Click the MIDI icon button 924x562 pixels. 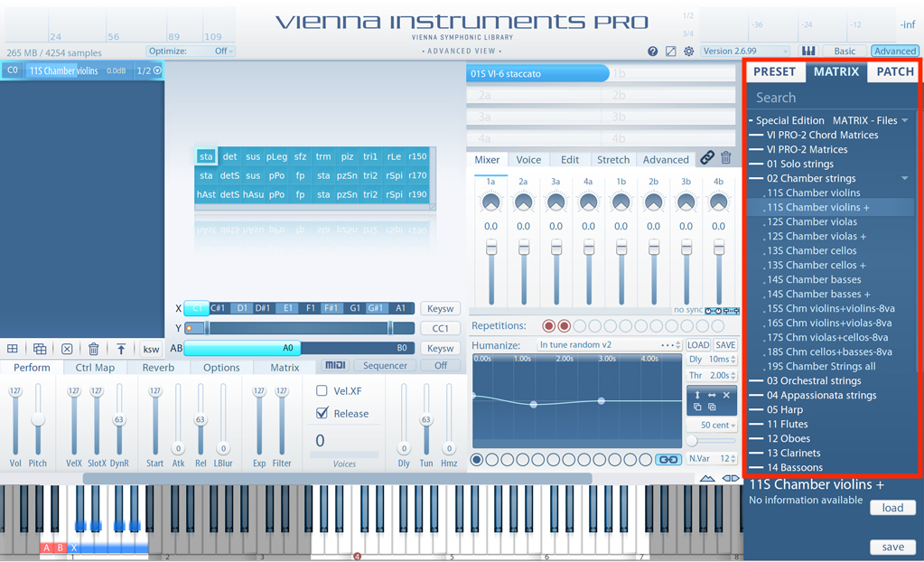pyautogui.click(x=335, y=365)
